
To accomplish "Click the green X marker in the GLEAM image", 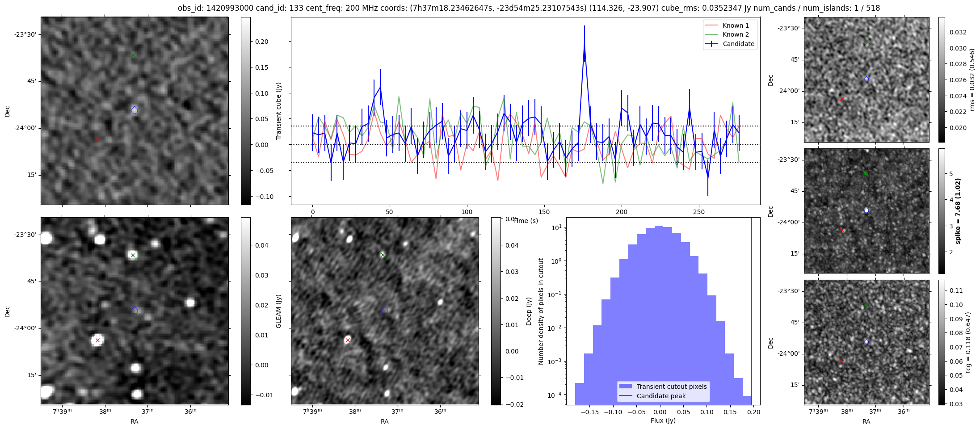I will (x=133, y=256).
